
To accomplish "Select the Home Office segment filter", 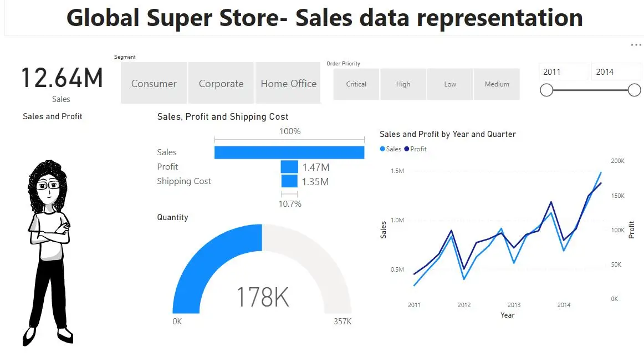I will pos(288,83).
